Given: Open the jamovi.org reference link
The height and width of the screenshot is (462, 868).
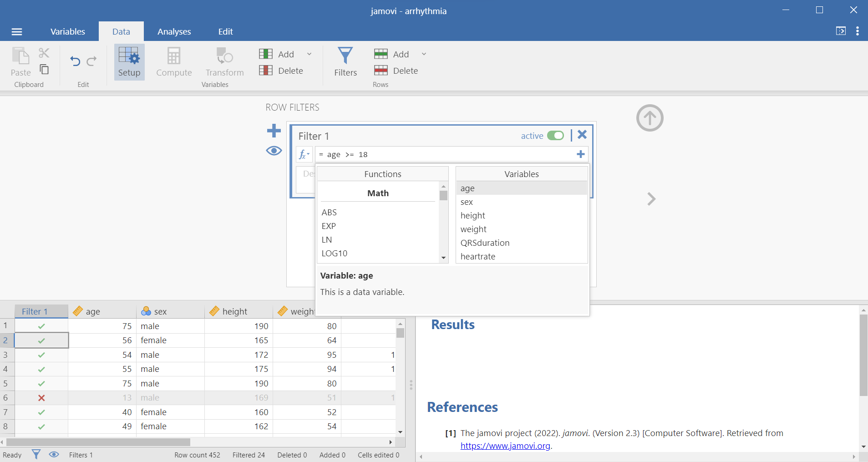Looking at the screenshot, I should [x=505, y=446].
